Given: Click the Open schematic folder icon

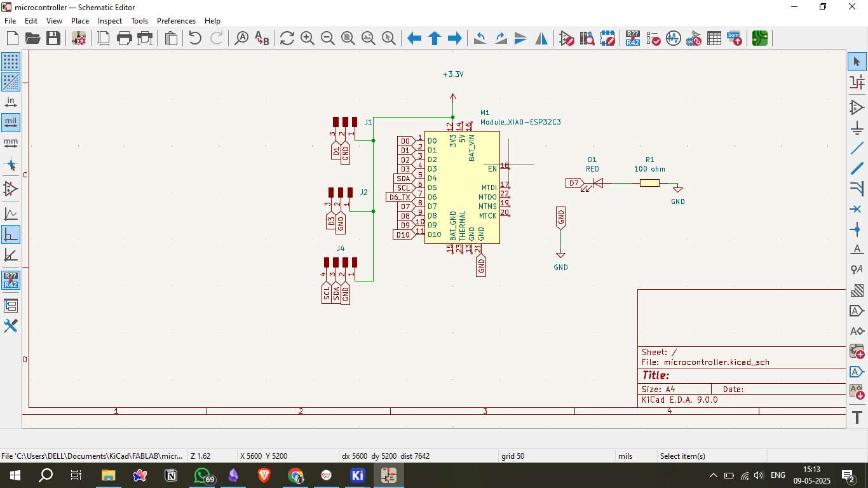Looking at the screenshot, I should (x=32, y=39).
